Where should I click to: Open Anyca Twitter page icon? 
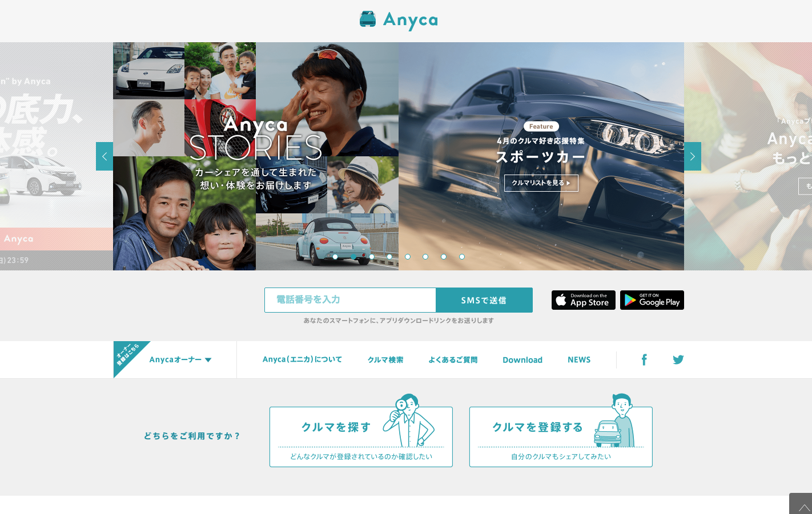click(678, 359)
